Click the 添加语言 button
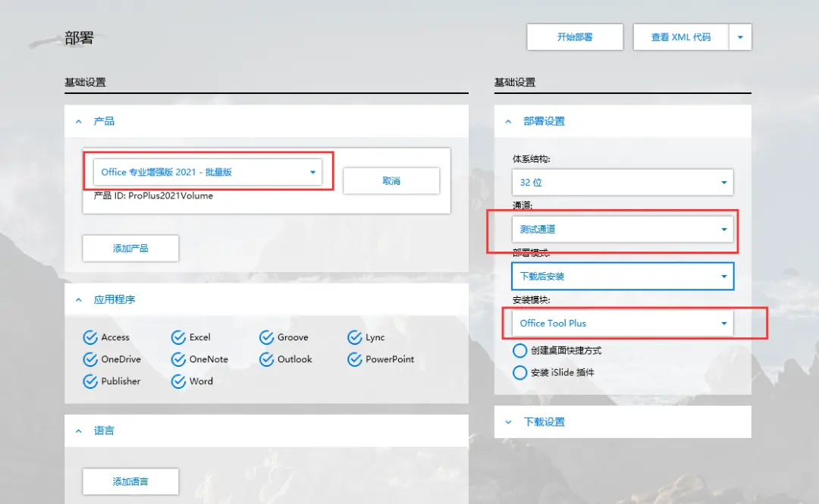819x504 pixels. pos(130,481)
